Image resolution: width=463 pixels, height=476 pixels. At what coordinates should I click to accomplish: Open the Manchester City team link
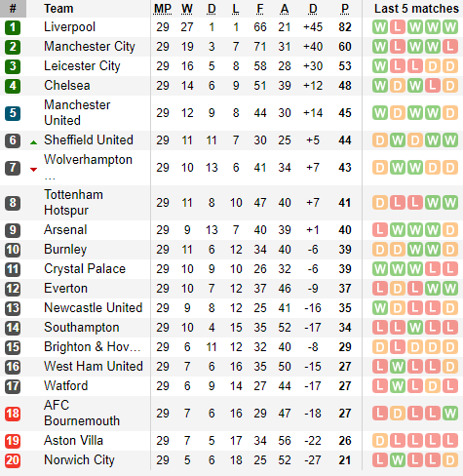(x=90, y=47)
